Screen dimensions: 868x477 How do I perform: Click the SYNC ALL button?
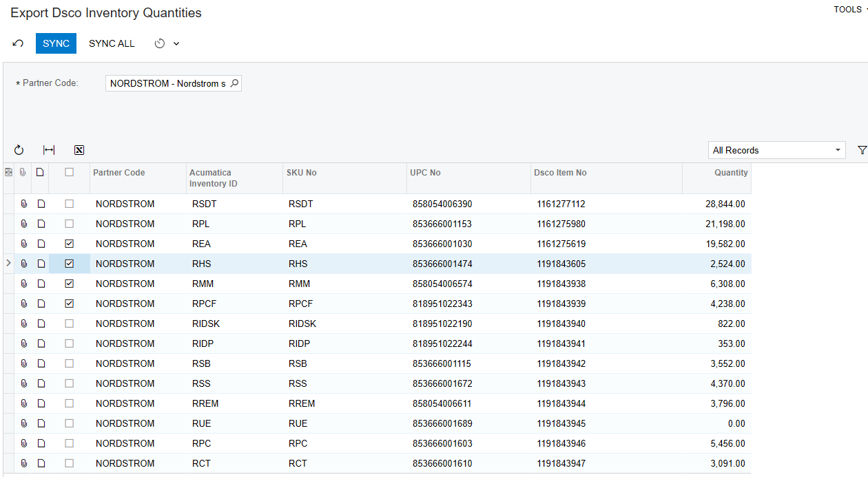pyautogui.click(x=112, y=43)
